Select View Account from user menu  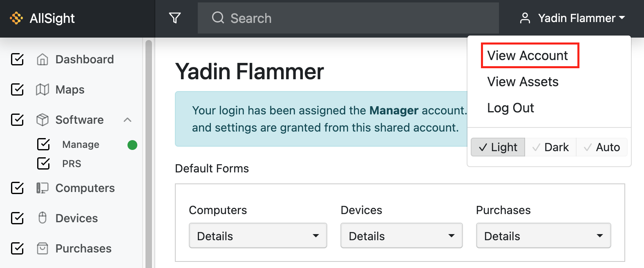pos(528,56)
